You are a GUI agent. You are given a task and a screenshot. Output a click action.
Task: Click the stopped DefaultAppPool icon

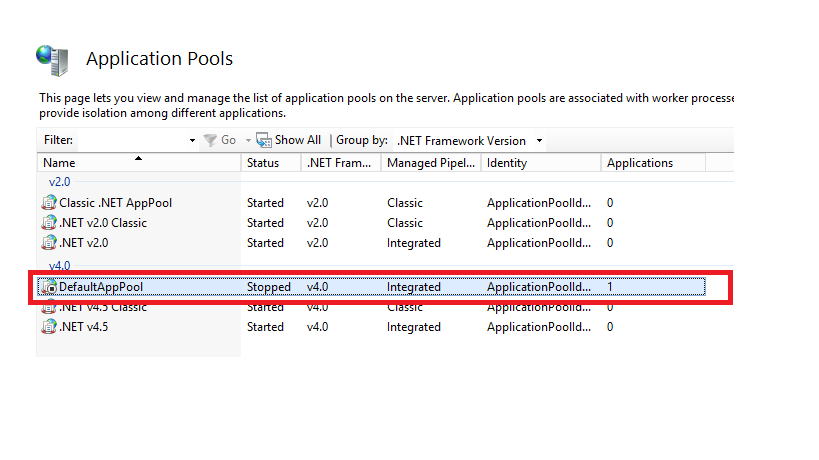point(49,287)
